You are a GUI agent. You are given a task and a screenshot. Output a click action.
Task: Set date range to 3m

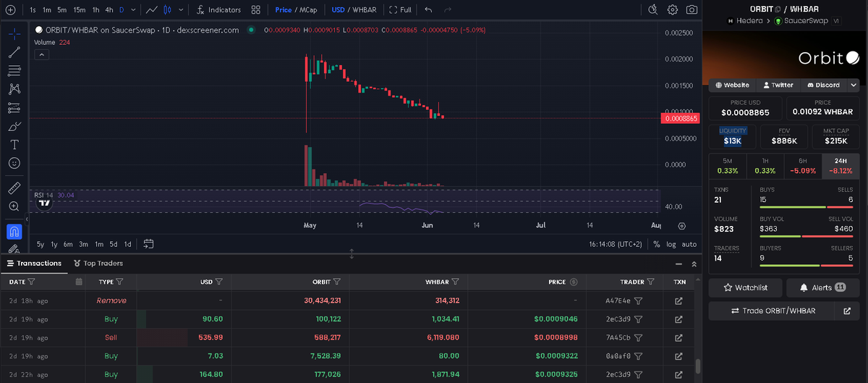tap(83, 244)
